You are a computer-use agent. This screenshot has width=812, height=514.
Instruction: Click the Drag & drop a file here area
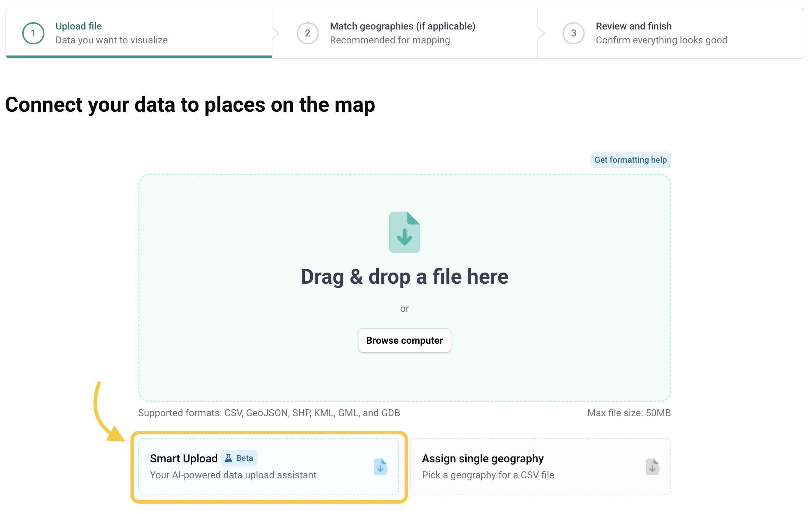tap(404, 277)
